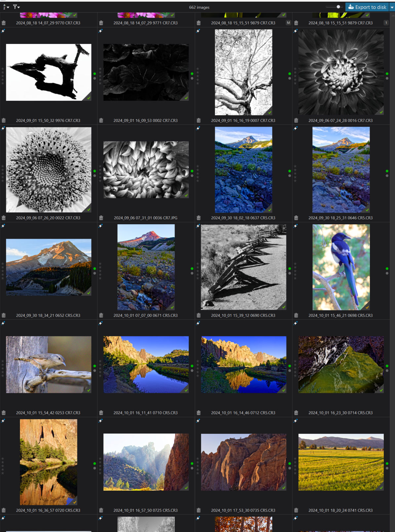
Task: Toggle green pick flag on driftwood image
Action: tap(95, 74)
